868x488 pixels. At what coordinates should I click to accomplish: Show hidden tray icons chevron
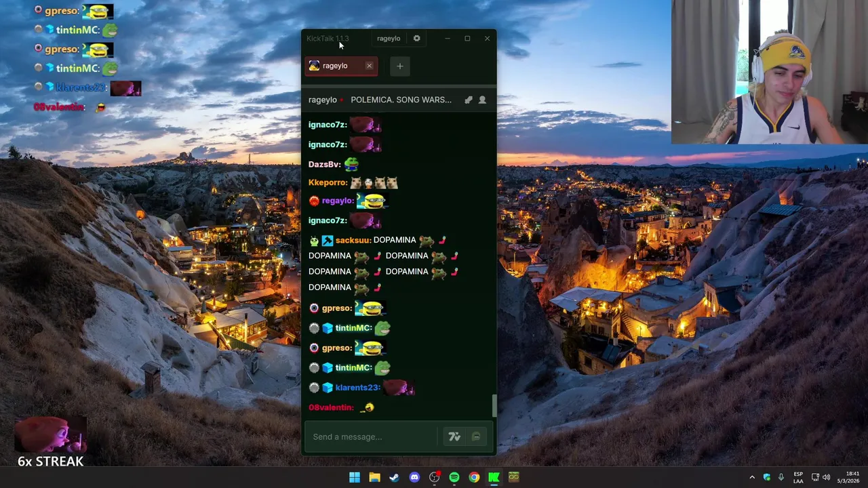point(751,477)
